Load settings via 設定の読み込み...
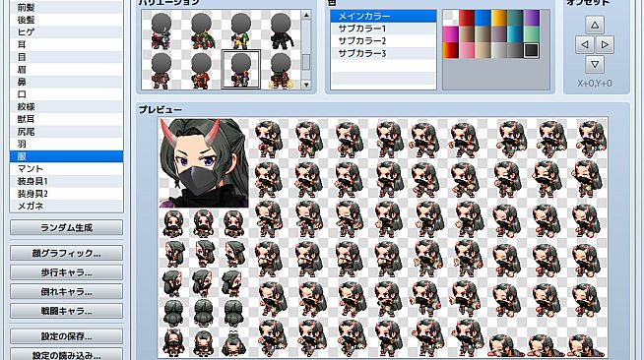Screen dimensions: 644x360 (x=66, y=354)
